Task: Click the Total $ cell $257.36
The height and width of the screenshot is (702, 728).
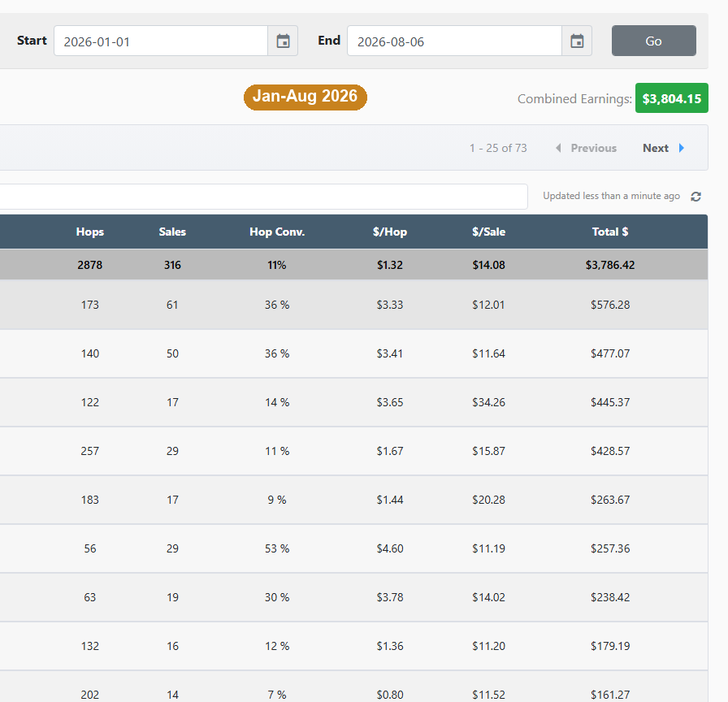Action: [x=610, y=548]
